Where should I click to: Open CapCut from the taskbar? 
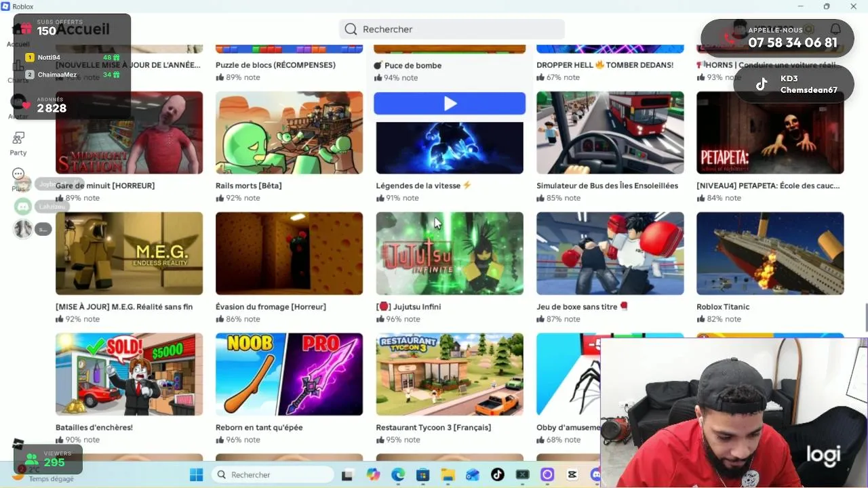point(572,474)
